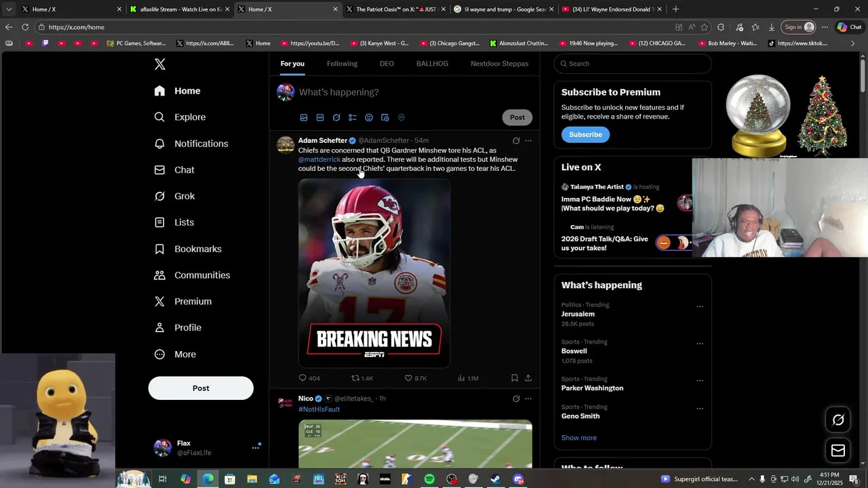This screenshot has height=488, width=868.
Task: Open Chat from the X sidebar
Action: coord(174,170)
